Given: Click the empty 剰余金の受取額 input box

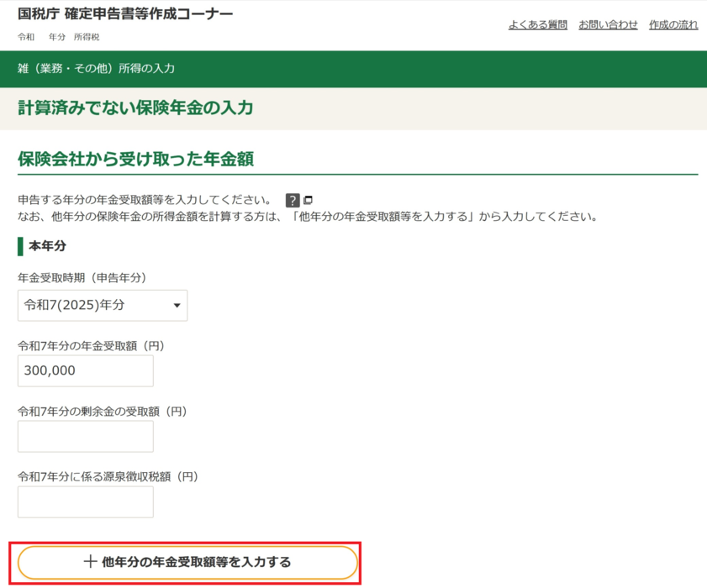Looking at the screenshot, I should point(85,436).
